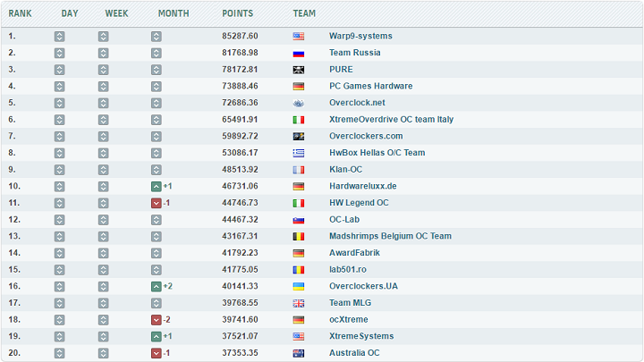
Task: Click the 85287.60 points value
Action: (240, 37)
